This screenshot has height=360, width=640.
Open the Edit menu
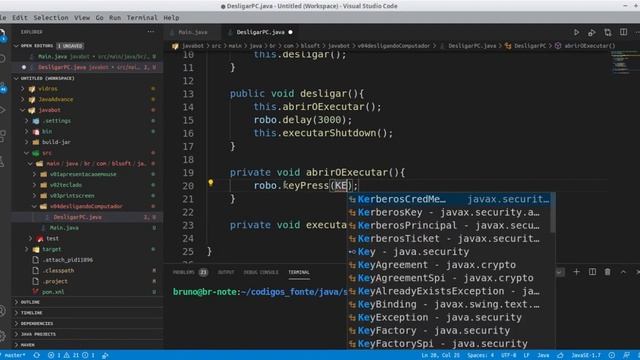(x=20, y=18)
